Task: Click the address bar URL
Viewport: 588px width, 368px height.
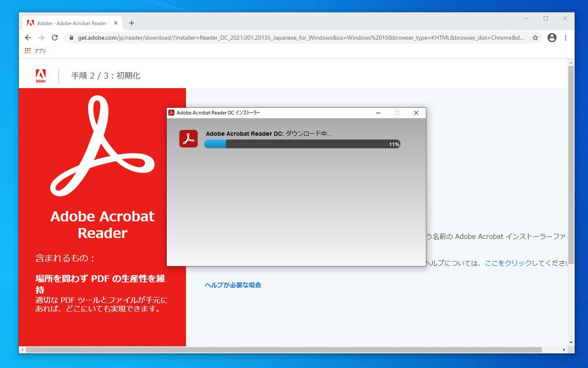Action: pyautogui.click(x=301, y=38)
